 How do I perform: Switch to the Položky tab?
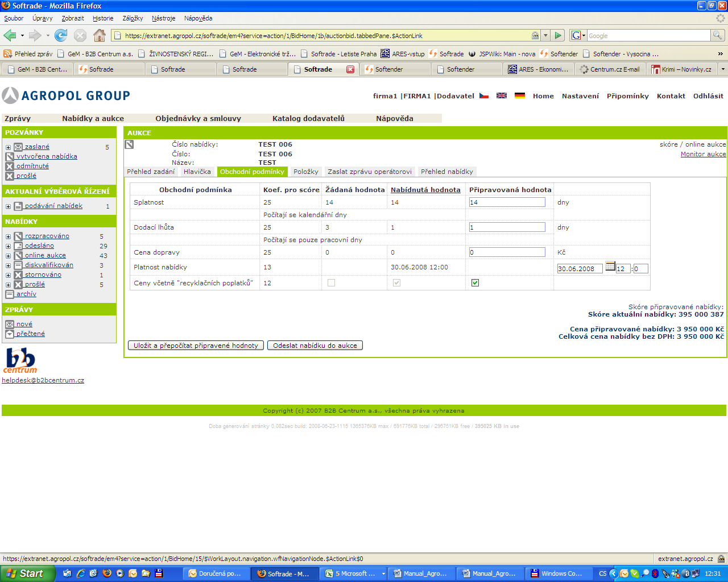[306, 172]
